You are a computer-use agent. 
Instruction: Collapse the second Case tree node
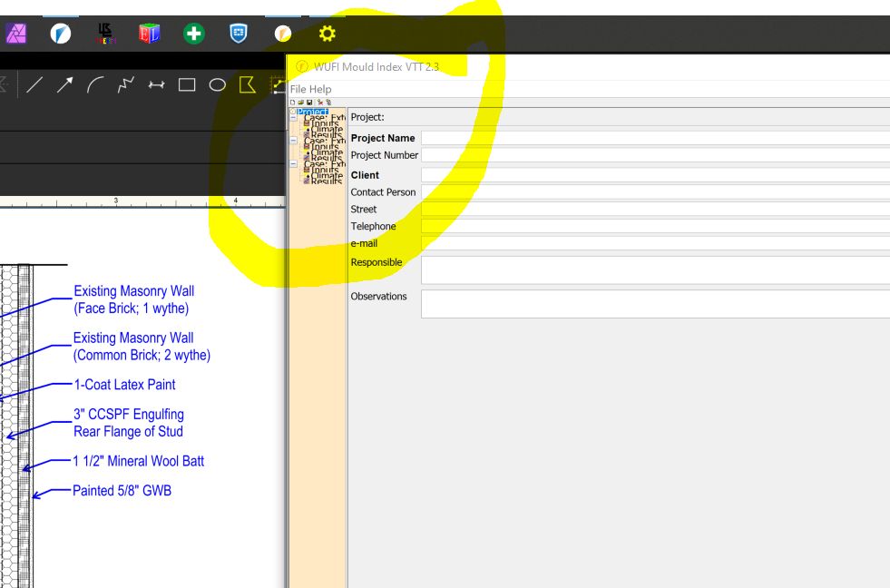click(x=293, y=141)
